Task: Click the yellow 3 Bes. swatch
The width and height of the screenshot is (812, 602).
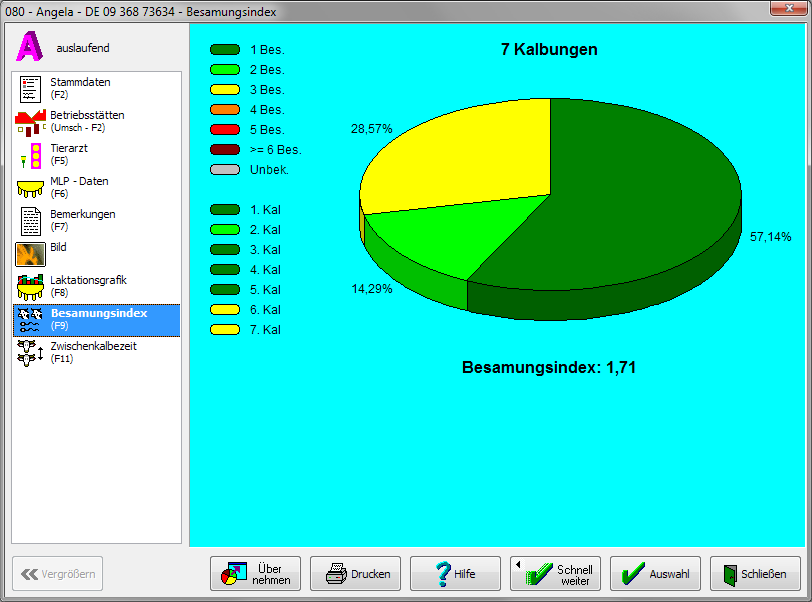Action: click(225, 90)
